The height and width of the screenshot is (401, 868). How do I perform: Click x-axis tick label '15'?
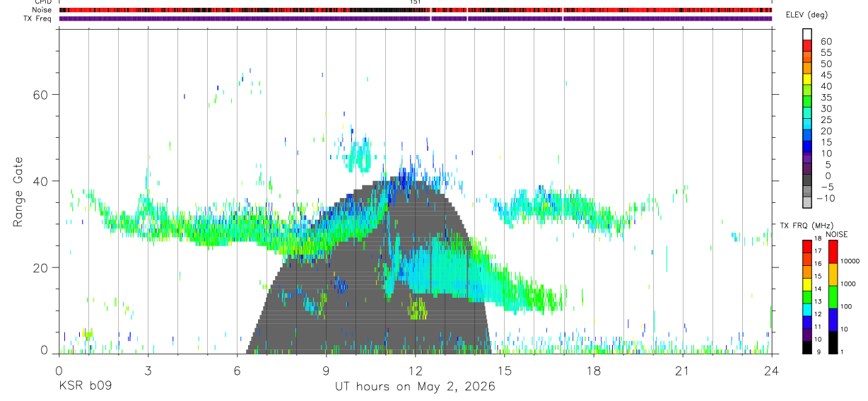point(505,370)
